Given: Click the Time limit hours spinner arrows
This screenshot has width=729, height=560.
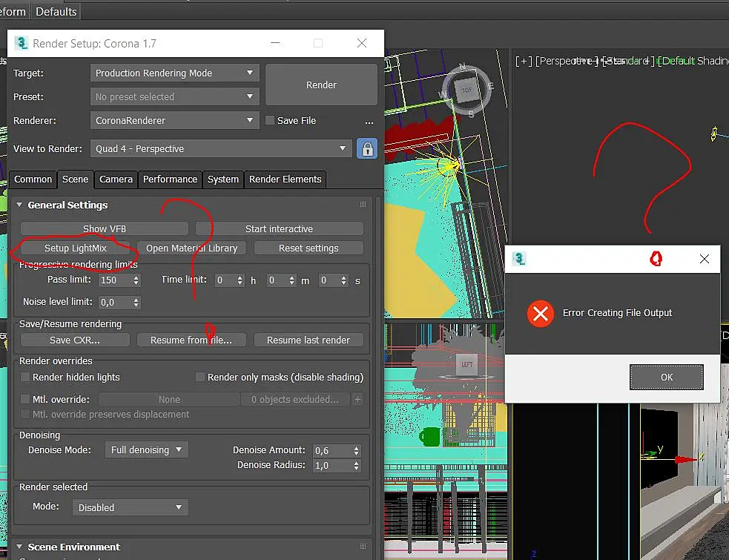Looking at the screenshot, I should pyautogui.click(x=240, y=280).
